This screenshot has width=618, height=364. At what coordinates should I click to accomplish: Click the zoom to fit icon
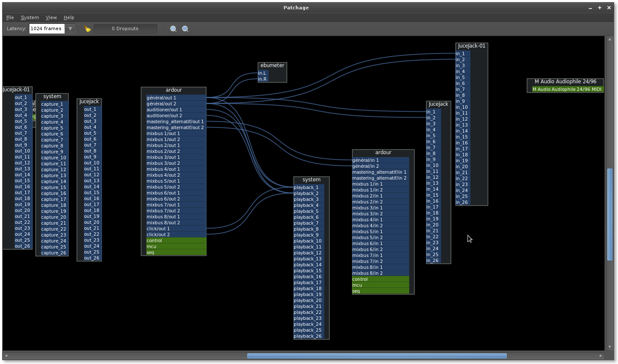tap(185, 29)
